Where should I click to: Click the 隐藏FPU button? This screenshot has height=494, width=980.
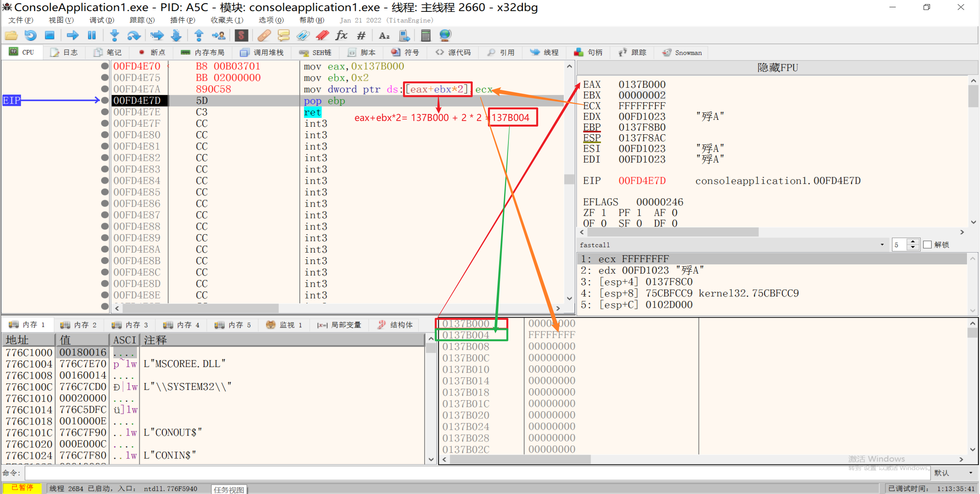pos(777,68)
